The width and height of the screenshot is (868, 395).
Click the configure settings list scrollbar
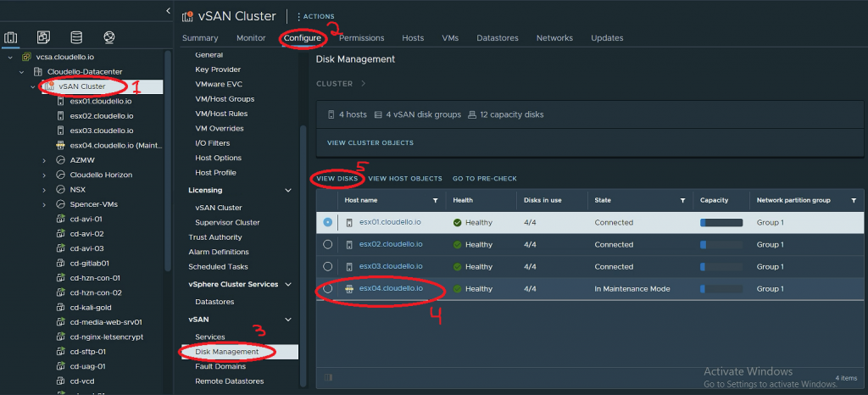(x=303, y=254)
